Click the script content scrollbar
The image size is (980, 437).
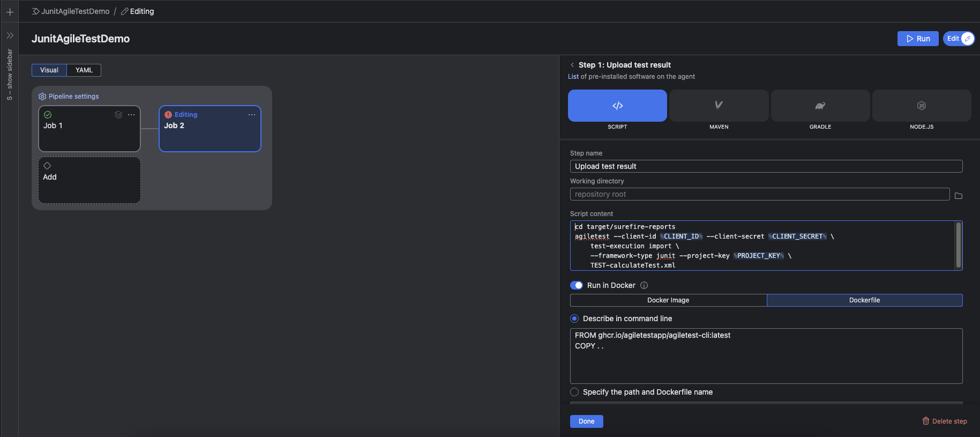(x=958, y=245)
